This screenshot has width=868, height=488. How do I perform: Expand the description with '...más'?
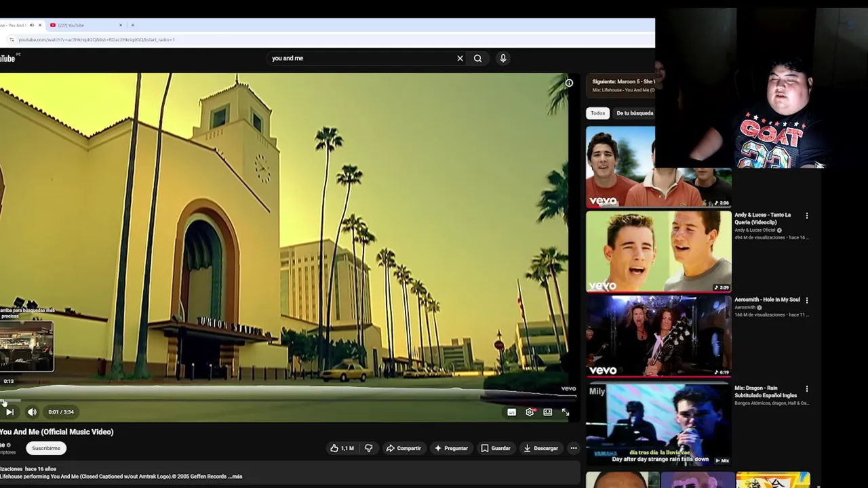pos(235,476)
